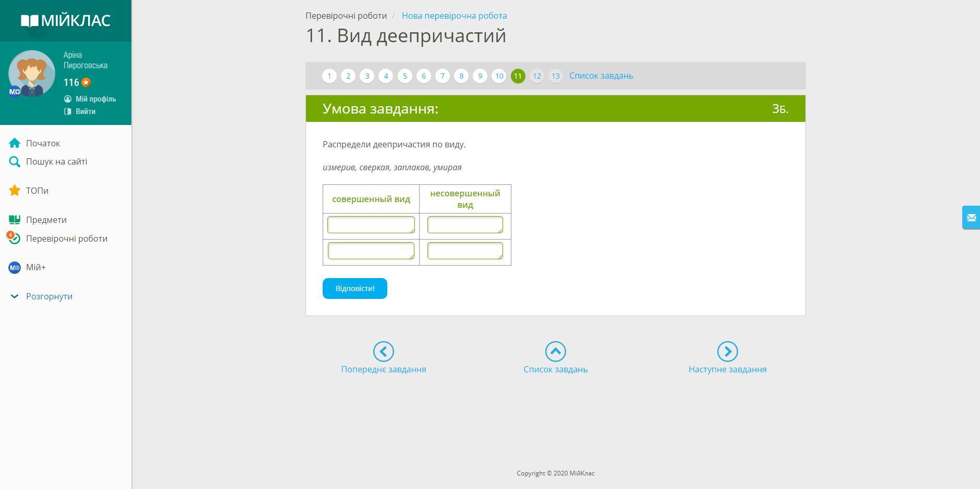Click Розгорнути label
The image size is (980, 489).
(49, 296)
